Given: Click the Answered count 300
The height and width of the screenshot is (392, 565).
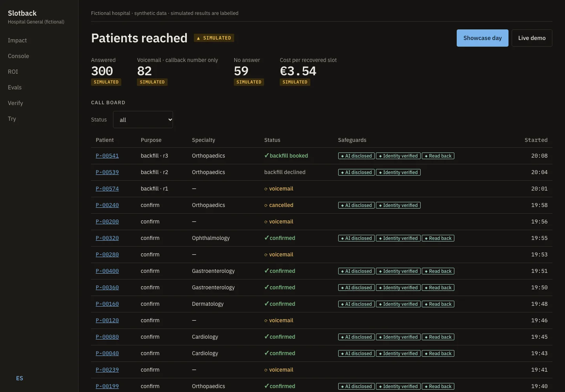Looking at the screenshot, I should (x=102, y=71).
